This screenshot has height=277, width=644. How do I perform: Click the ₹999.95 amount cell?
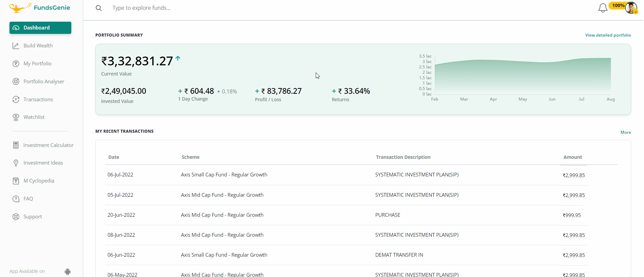click(x=572, y=215)
